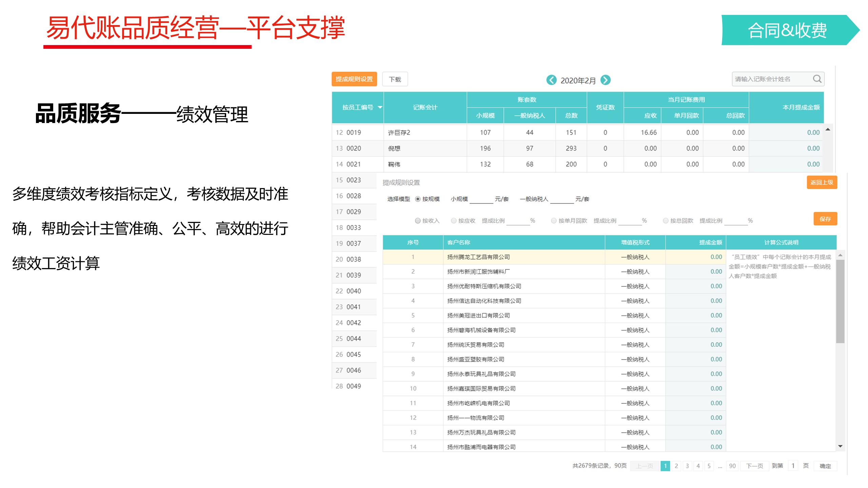
Task: Select client 扬州优耐特斯压缩机有限公司
Action: point(484,286)
